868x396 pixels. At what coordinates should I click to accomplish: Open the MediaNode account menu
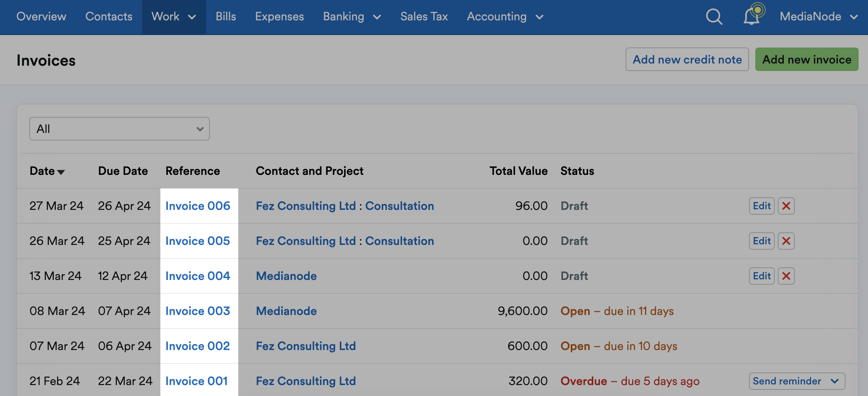pos(819,17)
